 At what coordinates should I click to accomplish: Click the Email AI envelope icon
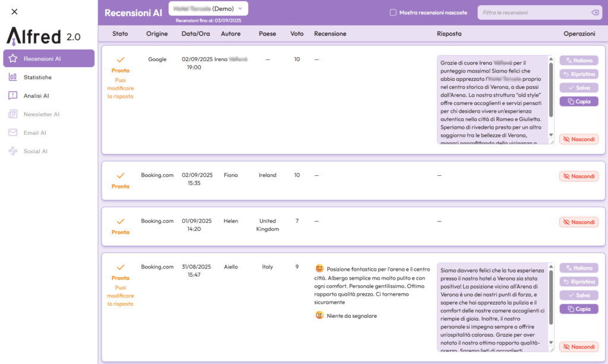click(x=12, y=133)
